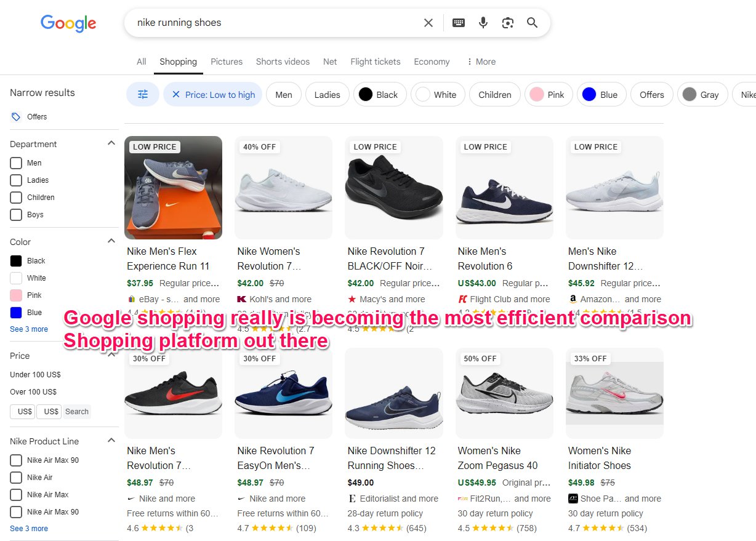Click the minimum price US$ input field
Viewport: 756px width, 541px height.
click(23, 412)
